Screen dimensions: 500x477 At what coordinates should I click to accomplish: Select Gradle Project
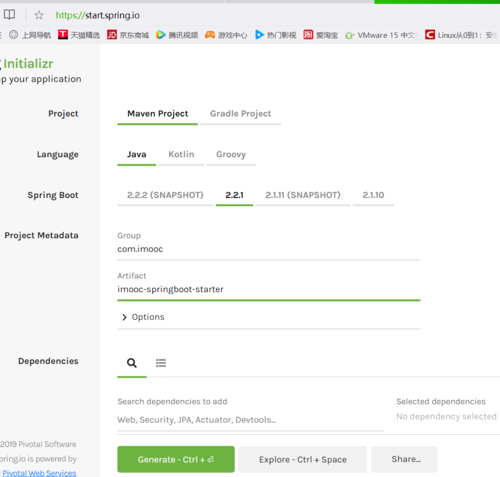(241, 114)
